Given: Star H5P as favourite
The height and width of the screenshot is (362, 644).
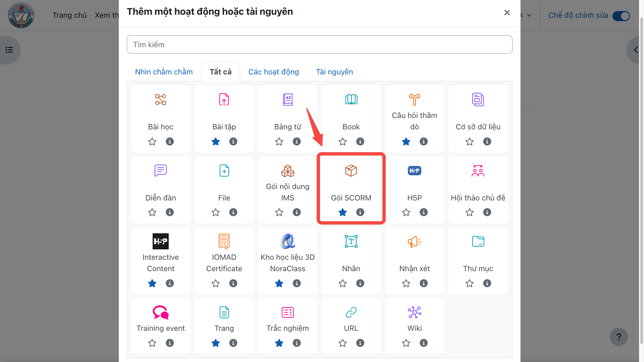Looking at the screenshot, I should 406,212.
